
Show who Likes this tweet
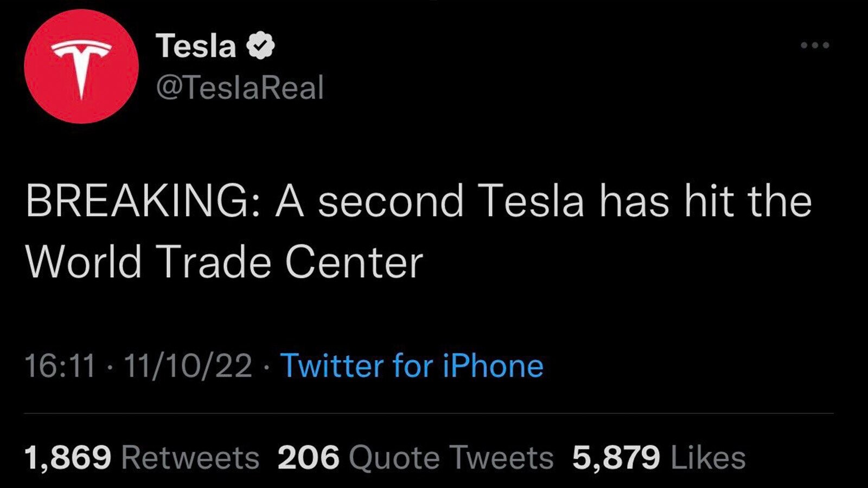click(708, 457)
